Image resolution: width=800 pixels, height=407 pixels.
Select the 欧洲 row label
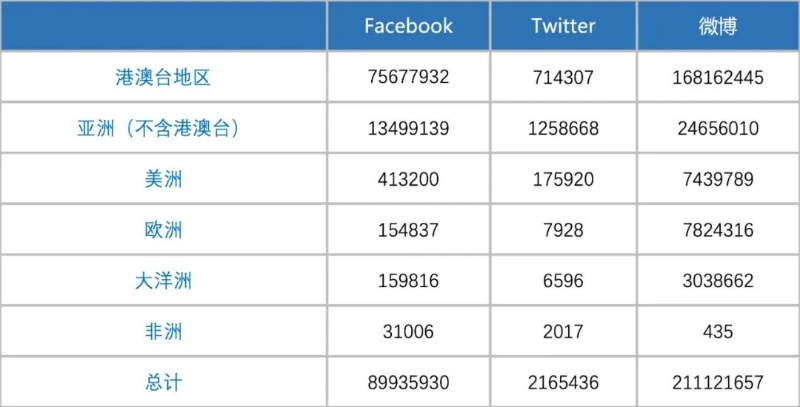[163, 230]
